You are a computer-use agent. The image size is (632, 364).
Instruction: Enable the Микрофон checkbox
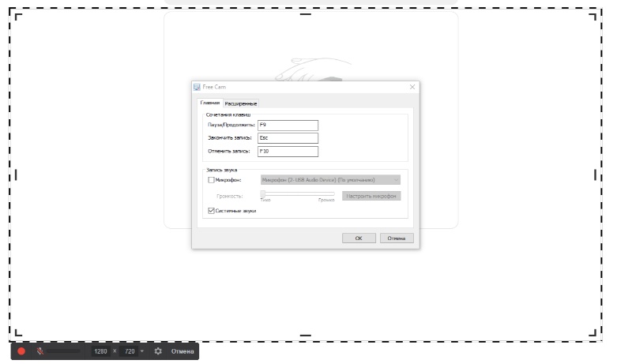point(211,180)
